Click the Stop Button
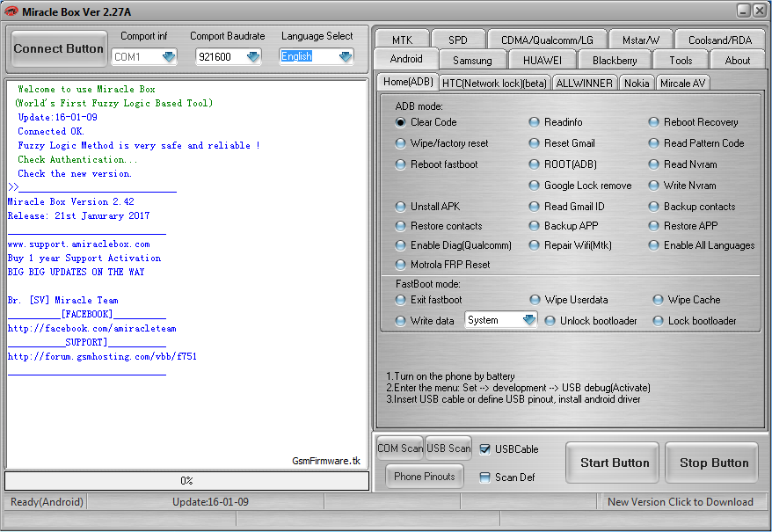 [713, 463]
